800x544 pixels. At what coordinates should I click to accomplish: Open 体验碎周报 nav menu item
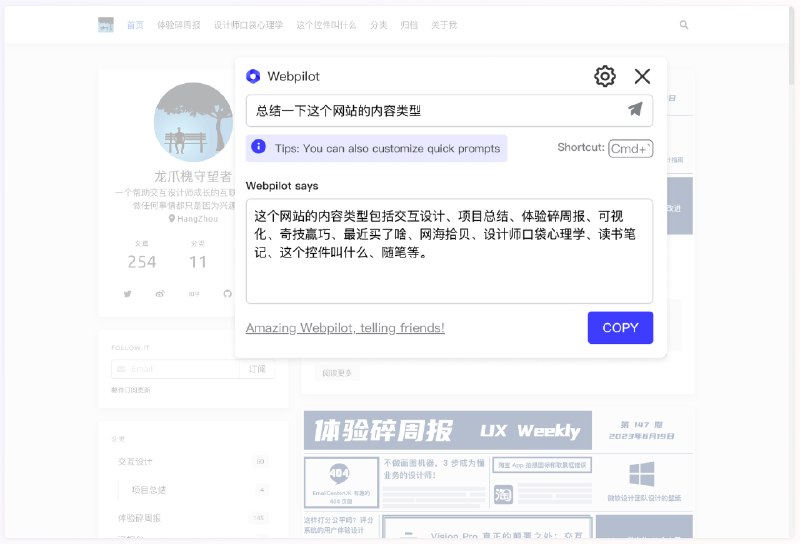pos(179,25)
